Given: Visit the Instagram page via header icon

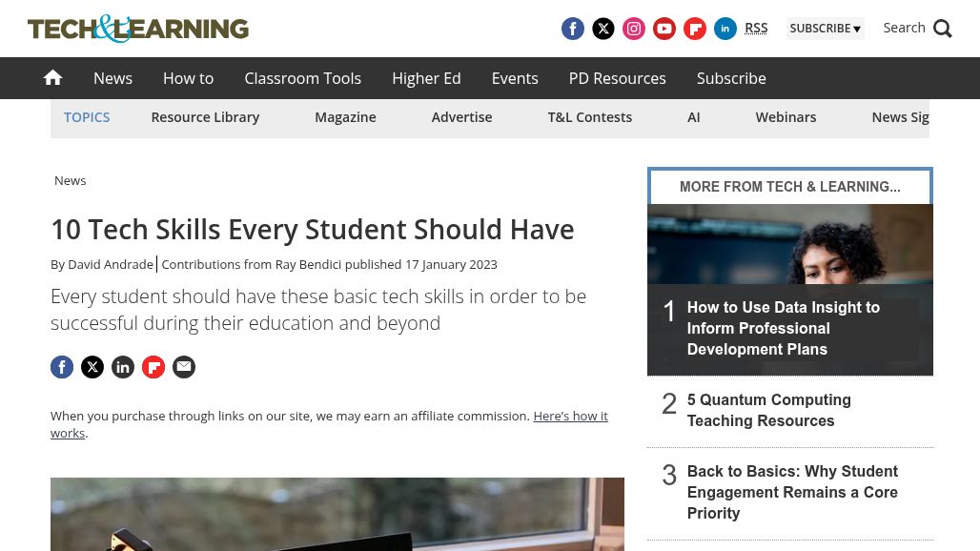Looking at the screenshot, I should [x=634, y=29].
